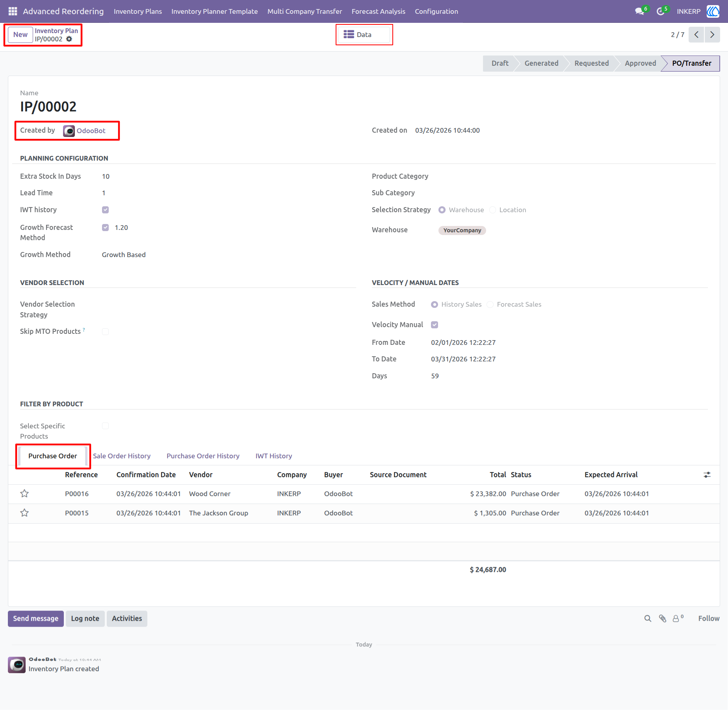
Task: Open the Inventory Planner Template menu
Action: (x=215, y=11)
